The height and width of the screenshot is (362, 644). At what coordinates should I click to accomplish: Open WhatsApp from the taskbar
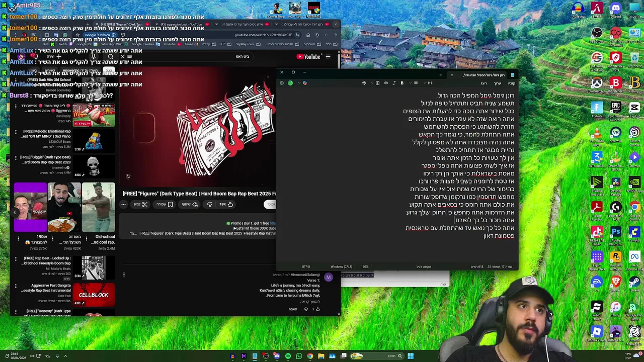click(x=299, y=356)
